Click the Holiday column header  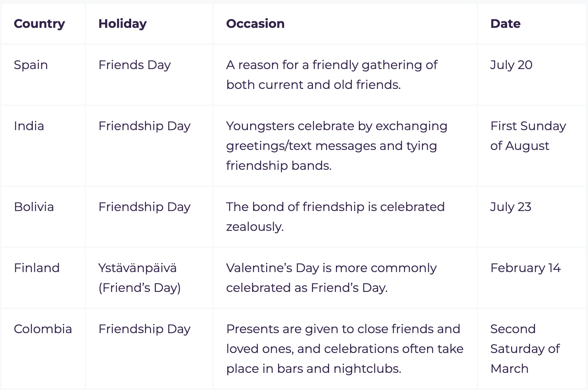[x=122, y=24]
